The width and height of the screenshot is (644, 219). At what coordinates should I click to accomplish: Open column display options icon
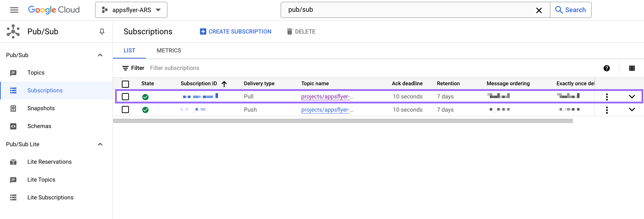(x=632, y=68)
